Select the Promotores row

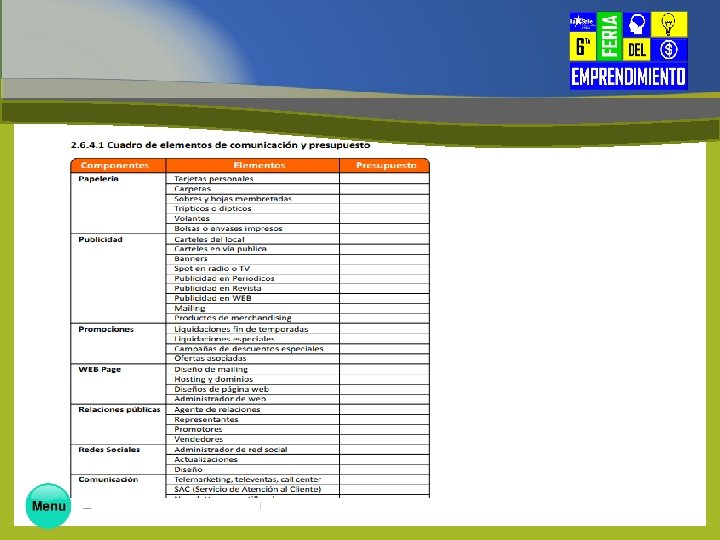click(253, 429)
